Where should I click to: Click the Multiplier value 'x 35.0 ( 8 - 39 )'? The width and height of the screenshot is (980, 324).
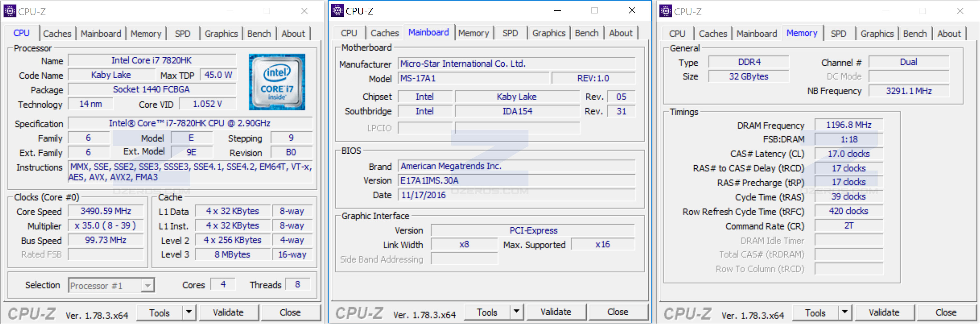click(x=106, y=225)
